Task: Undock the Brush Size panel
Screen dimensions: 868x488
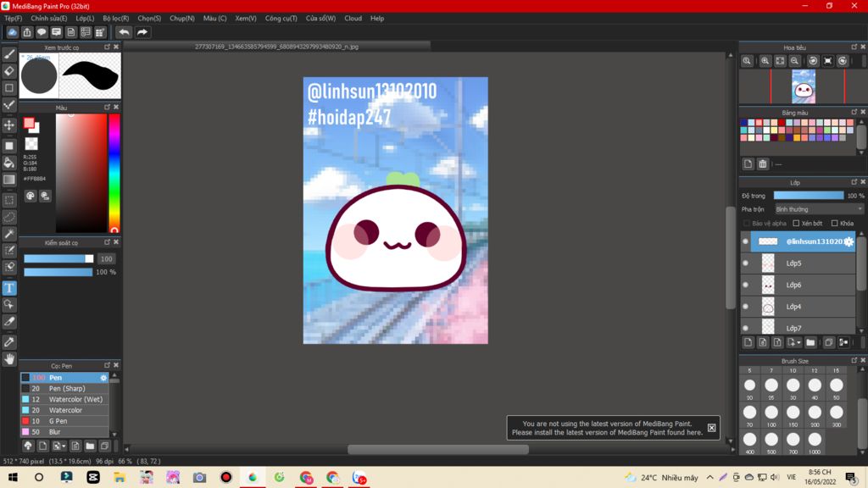Action: click(x=854, y=360)
